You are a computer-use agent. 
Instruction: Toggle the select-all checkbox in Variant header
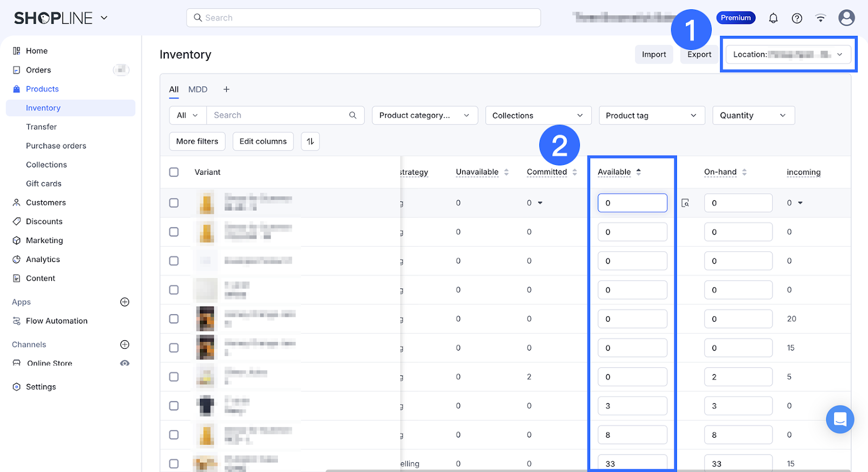coord(174,172)
